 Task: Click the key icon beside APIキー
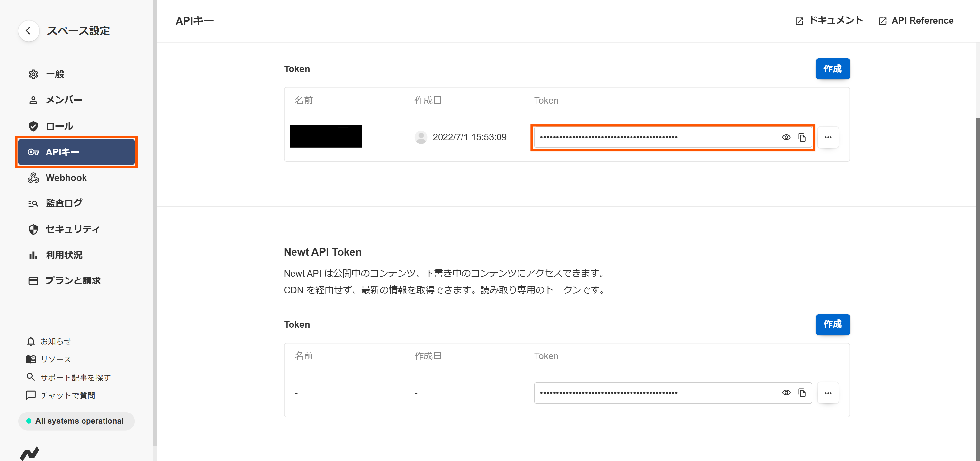coord(33,152)
